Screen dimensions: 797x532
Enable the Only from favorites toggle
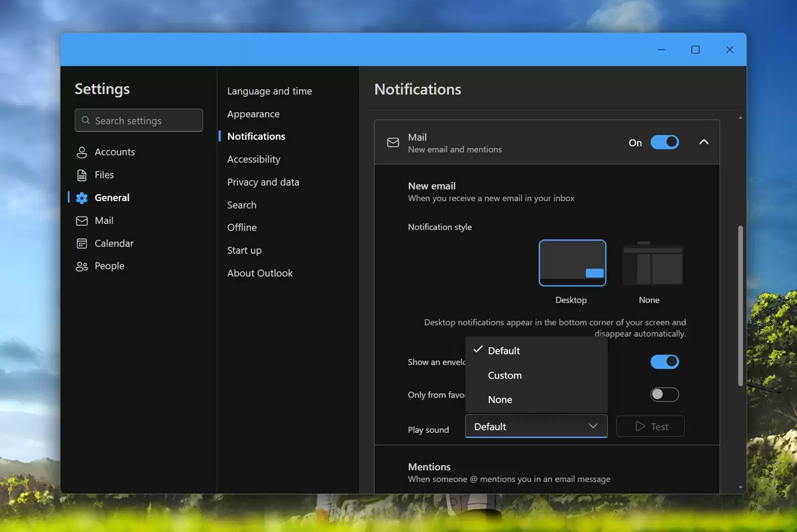pyautogui.click(x=664, y=394)
